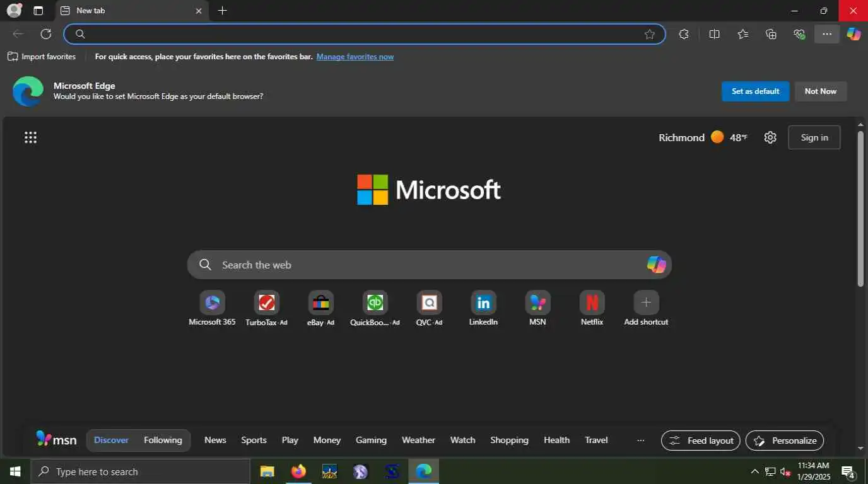Click the address bar field
This screenshot has height=484, width=868.
(x=365, y=34)
